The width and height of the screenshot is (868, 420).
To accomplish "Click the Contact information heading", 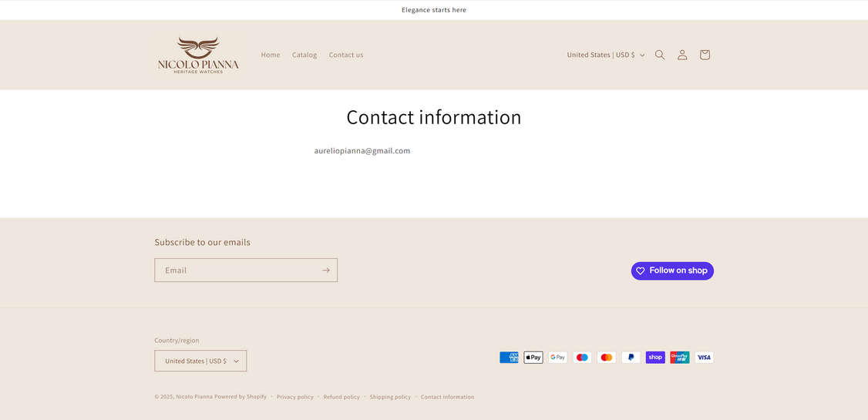I will [x=434, y=117].
